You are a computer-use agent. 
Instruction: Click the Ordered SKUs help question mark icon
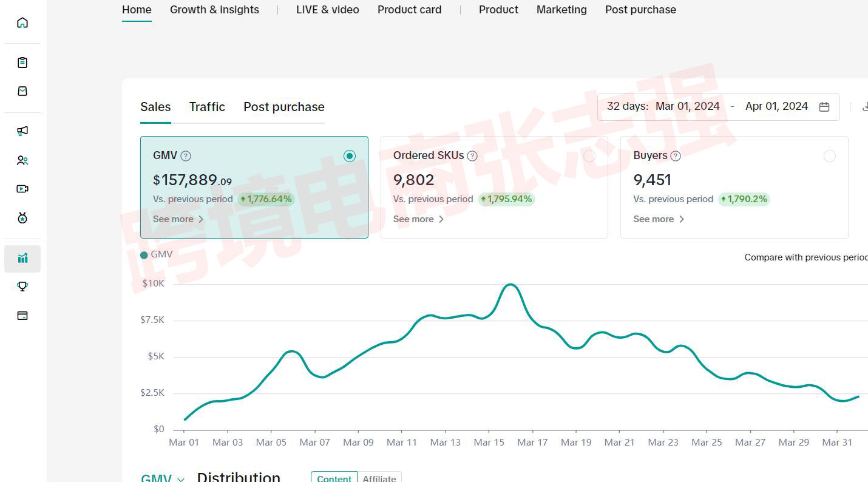tap(472, 156)
